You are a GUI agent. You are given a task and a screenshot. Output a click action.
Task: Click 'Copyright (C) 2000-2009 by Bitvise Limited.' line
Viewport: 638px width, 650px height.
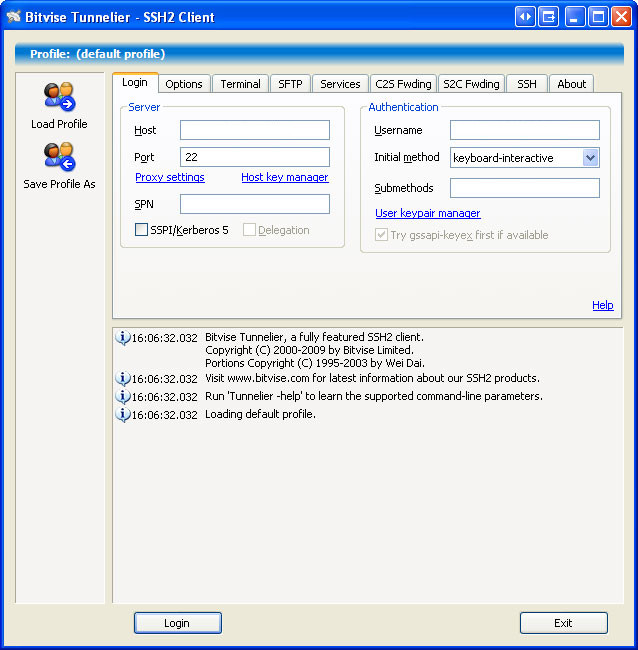pyautogui.click(x=309, y=350)
